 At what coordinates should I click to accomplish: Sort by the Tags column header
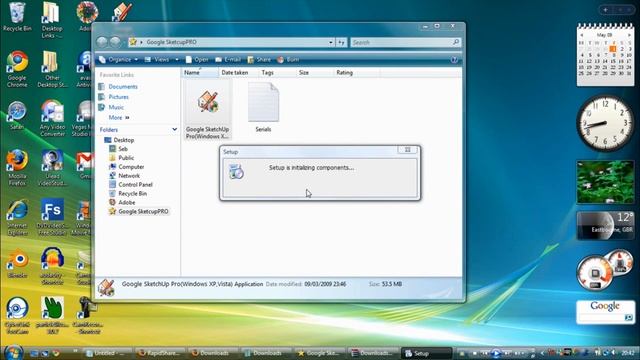pyautogui.click(x=277, y=73)
